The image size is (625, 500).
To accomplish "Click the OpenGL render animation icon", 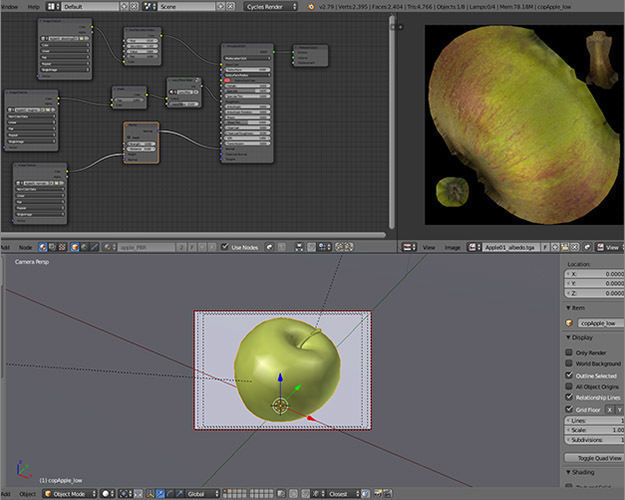I will (387, 494).
